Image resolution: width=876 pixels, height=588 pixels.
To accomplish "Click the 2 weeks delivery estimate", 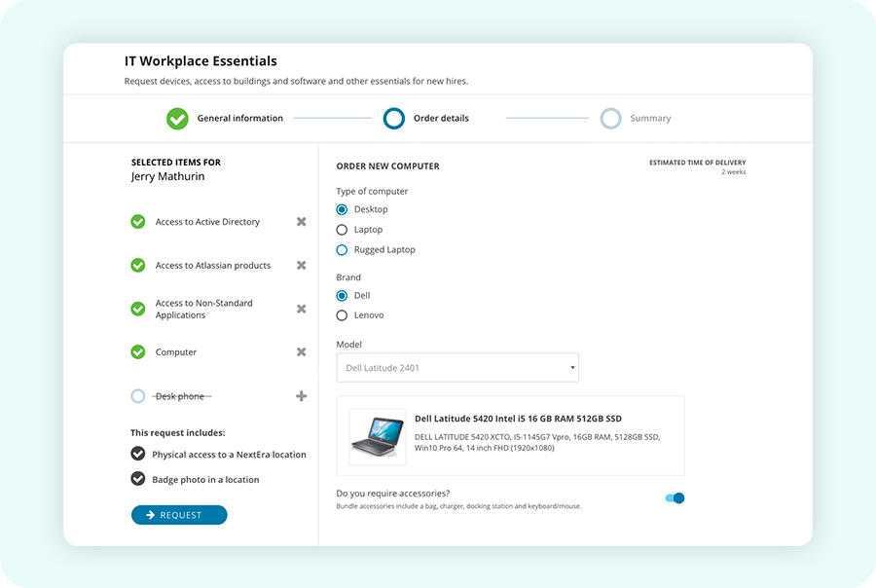I will pyautogui.click(x=734, y=172).
